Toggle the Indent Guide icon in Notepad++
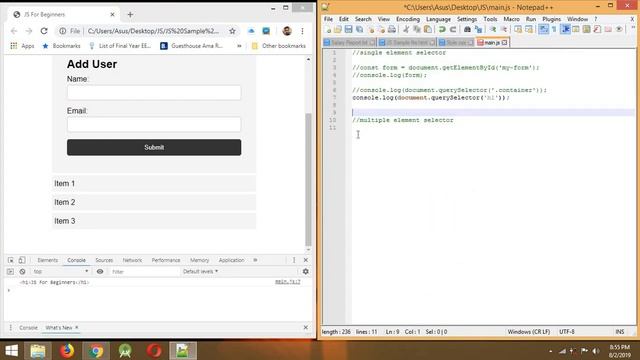640x360 pixels. tap(566, 29)
